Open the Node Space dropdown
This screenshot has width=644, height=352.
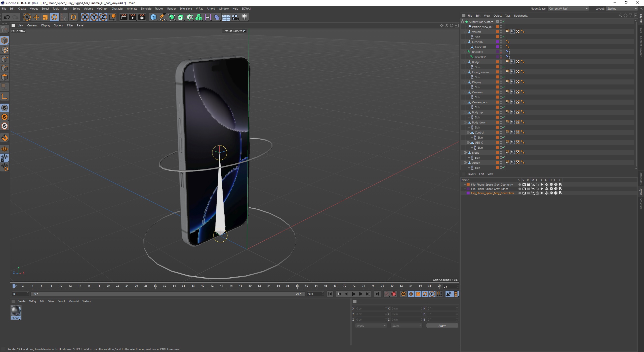point(568,9)
